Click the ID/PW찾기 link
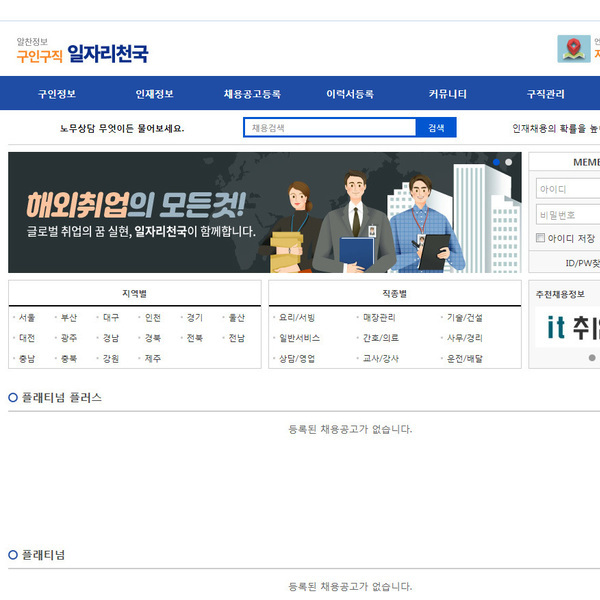600x600 pixels. [582, 263]
